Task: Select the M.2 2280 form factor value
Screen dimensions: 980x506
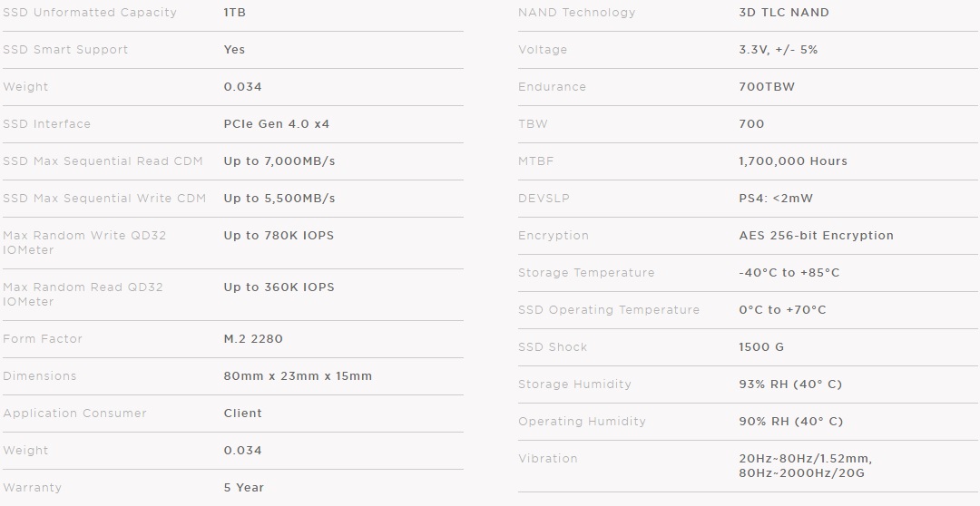Action: [x=253, y=339]
